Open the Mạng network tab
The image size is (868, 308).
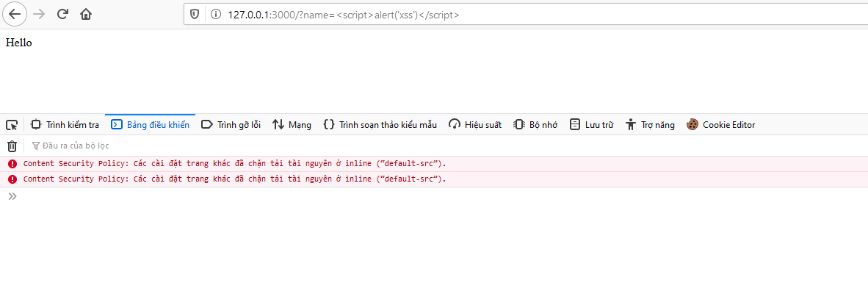(292, 125)
